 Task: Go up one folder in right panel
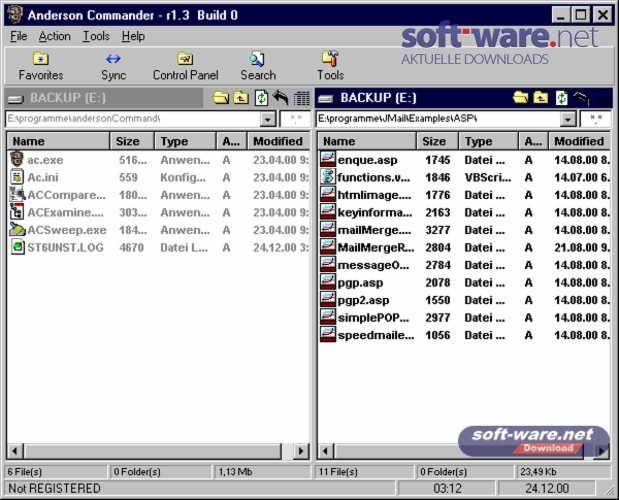[x=540, y=97]
